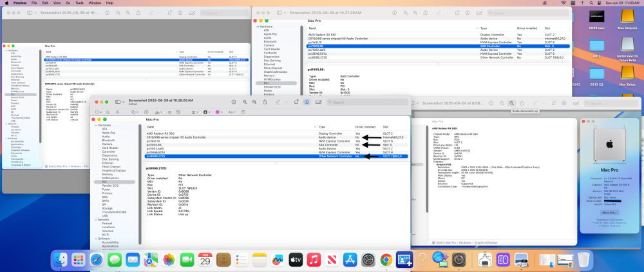The height and width of the screenshot is (272, 644).
Task: Open the Apple menu
Action: coord(6,3)
